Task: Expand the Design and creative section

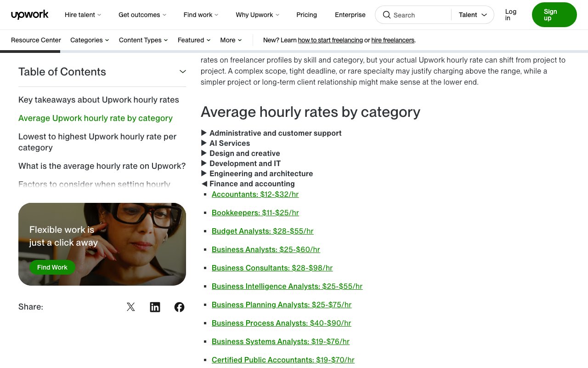Action: 240,153
